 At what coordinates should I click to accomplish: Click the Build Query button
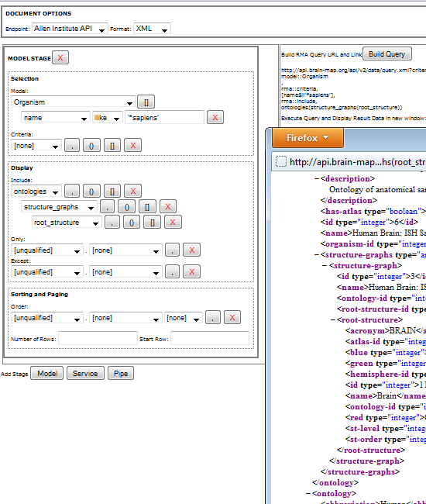[x=386, y=54]
